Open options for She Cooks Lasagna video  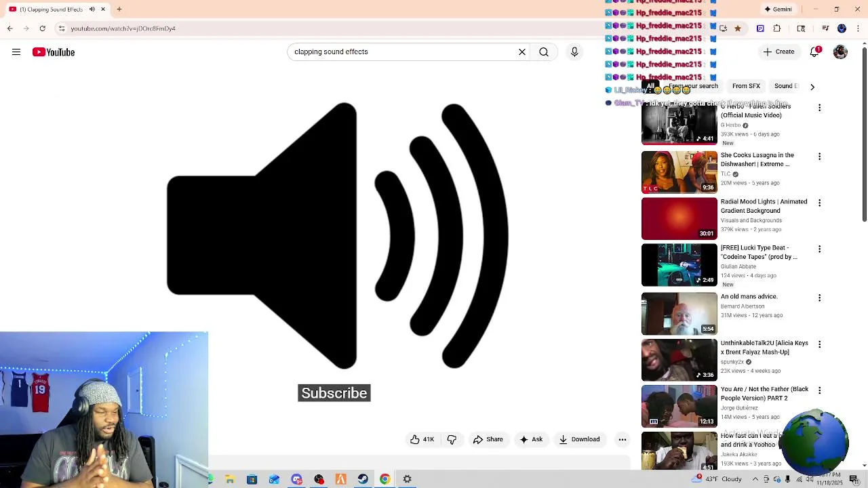coord(819,157)
